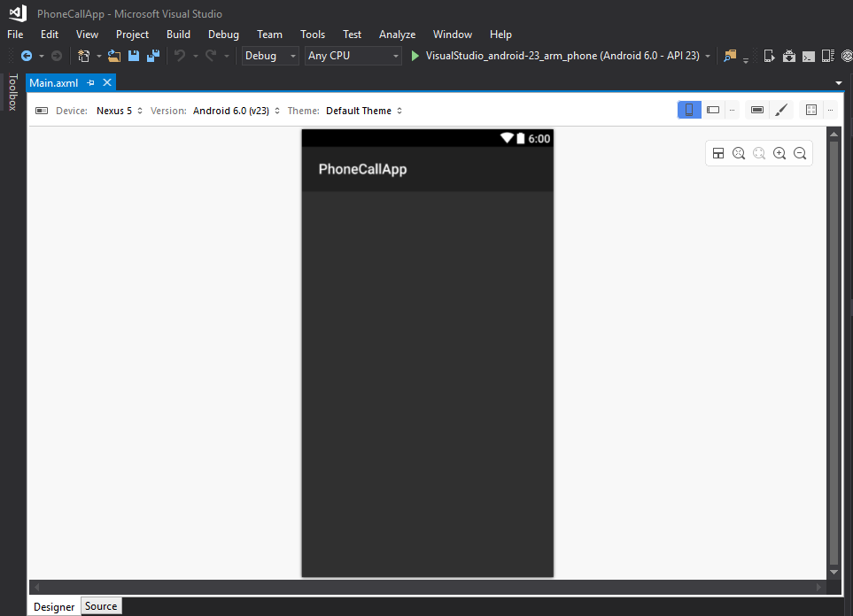Click the Redo arrow icon
This screenshot has width=853, height=616.
[211, 56]
